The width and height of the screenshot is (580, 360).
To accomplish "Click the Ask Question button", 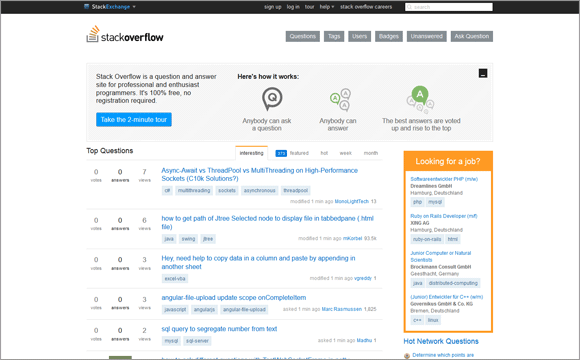I will click(472, 36).
